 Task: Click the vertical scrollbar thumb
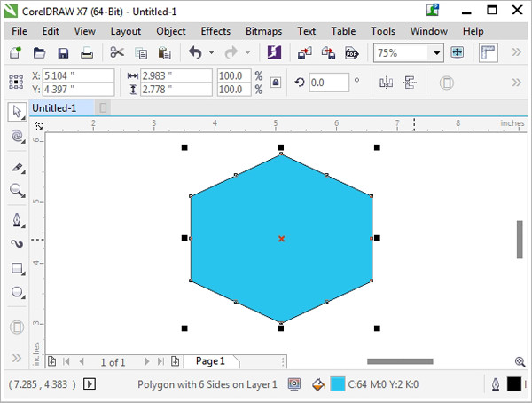pyautogui.click(x=520, y=240)
